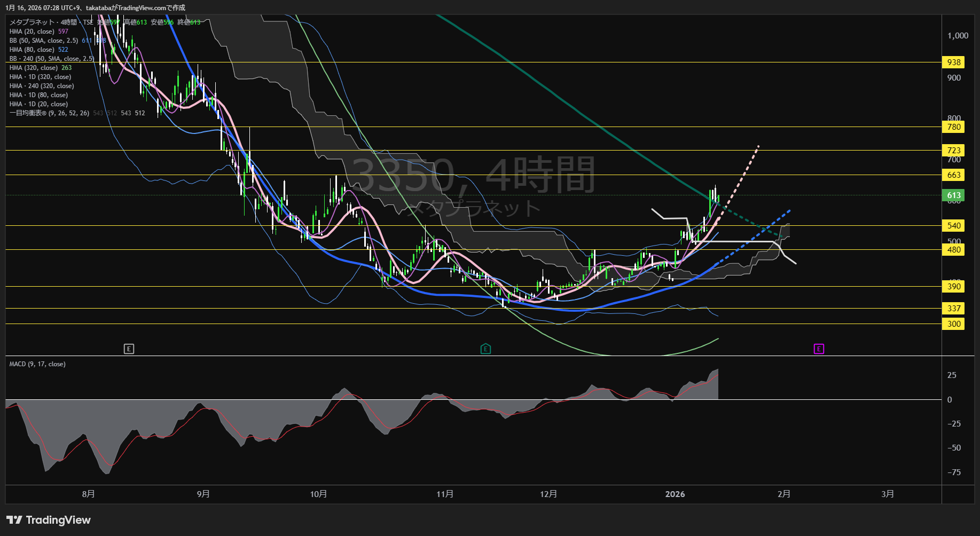Screen dimensions: 980x536
Task: Click the MACD (9, 17, close) pane label
Action: [37, 364]
